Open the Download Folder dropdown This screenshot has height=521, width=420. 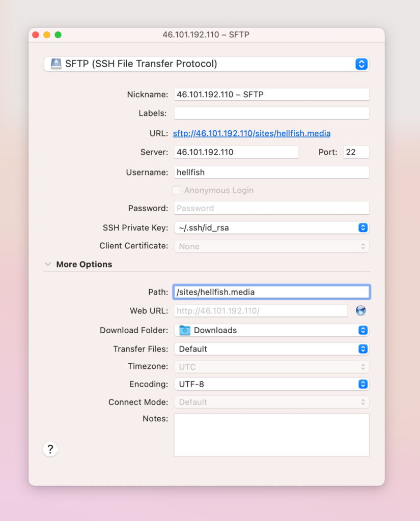pyautogui.click(x=362, y=330)
